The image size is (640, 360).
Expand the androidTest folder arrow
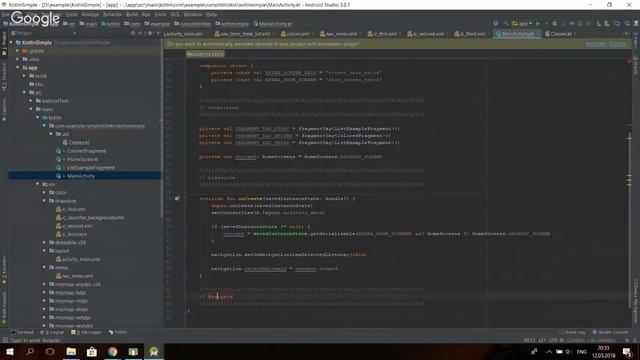31,100
